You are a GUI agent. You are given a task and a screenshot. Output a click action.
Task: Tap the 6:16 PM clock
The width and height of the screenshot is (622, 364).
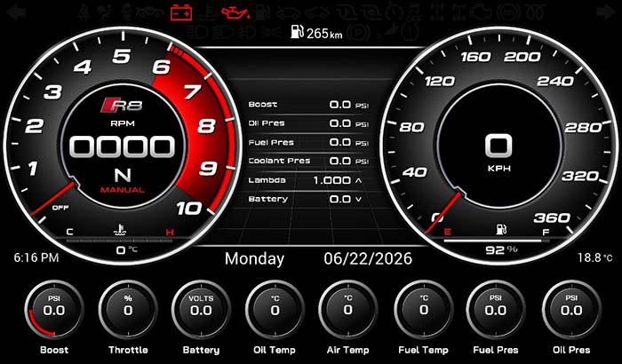(x=36, y=258)
